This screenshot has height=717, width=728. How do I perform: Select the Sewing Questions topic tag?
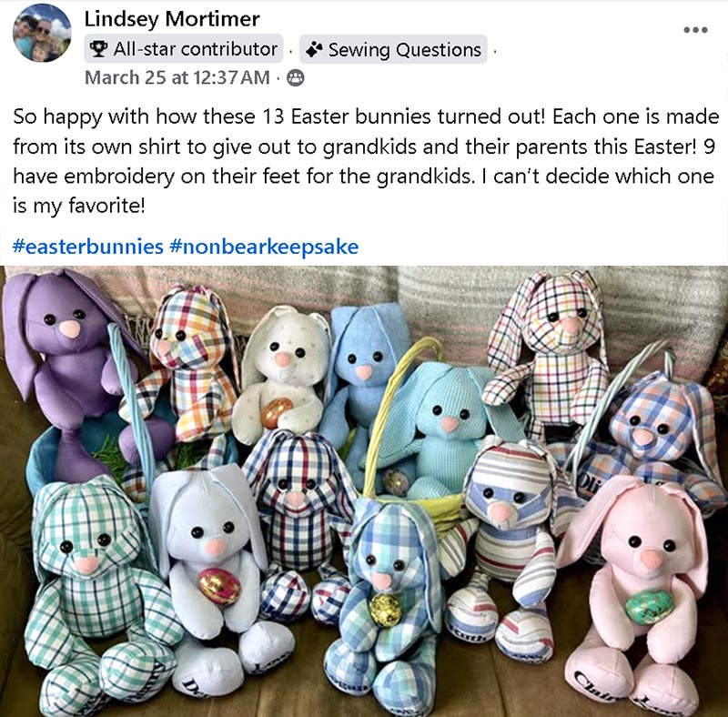(x=393, y=49)
